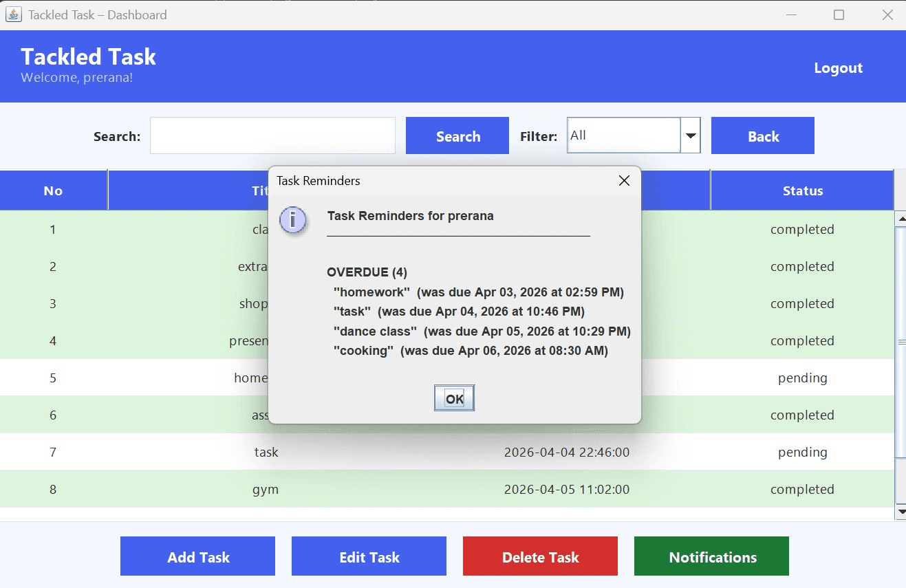The width and height of the screenshot is (906, 588).
Task: Select the gym task title cell
Action: coord(266,489)
